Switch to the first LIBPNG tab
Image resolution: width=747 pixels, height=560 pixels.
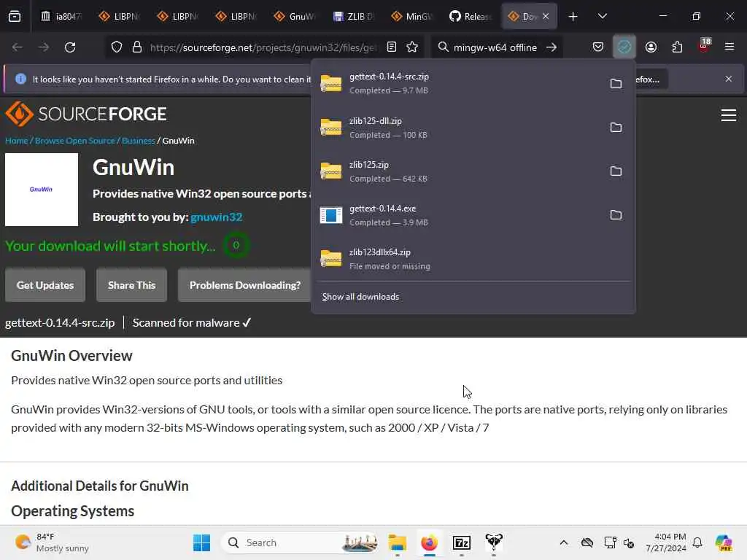click(120, 16)
